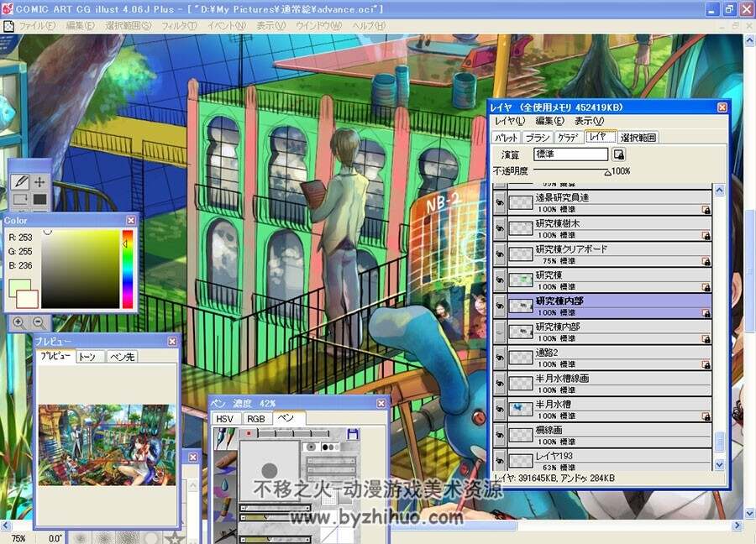The width and height of the screenshot is (756, 544).
Task: Close the ペン 濃度 panel
Action: pyautogui.click(x=381, y=403)
